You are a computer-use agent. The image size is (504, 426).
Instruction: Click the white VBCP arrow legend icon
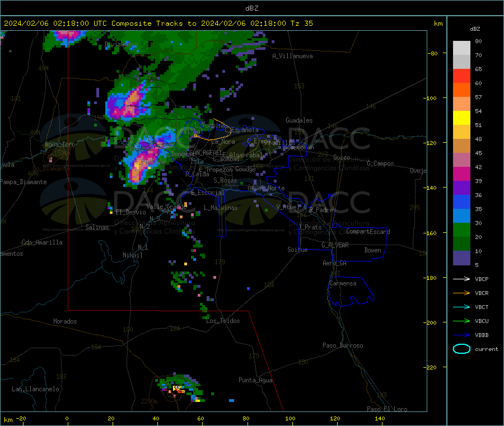[x=461, y=279]
